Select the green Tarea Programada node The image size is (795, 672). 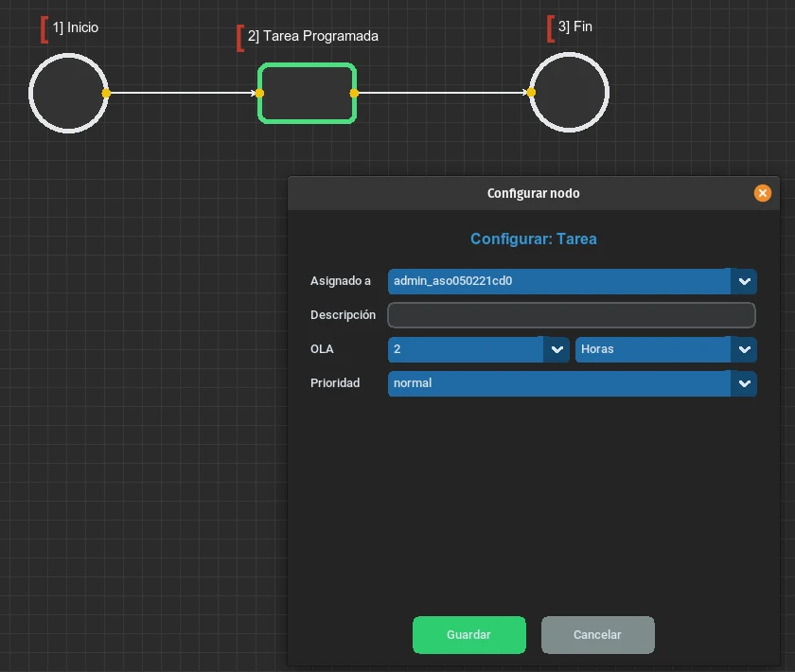(307, 94)
